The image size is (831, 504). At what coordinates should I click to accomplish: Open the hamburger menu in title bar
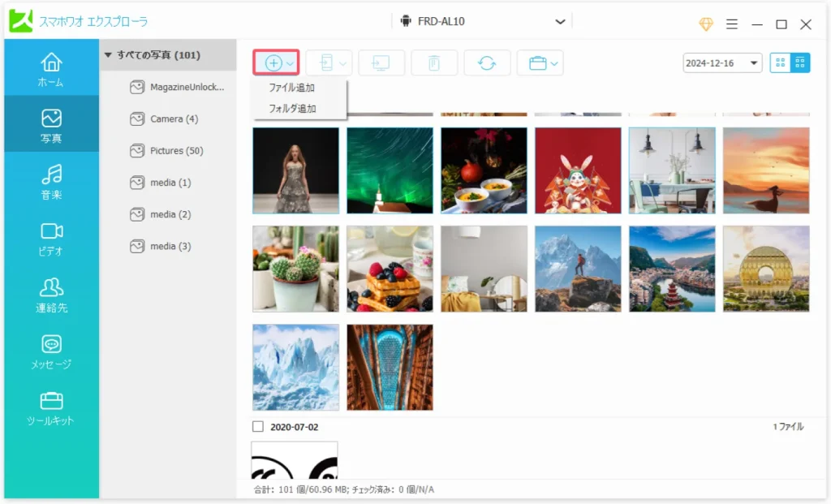coord(731,24)
